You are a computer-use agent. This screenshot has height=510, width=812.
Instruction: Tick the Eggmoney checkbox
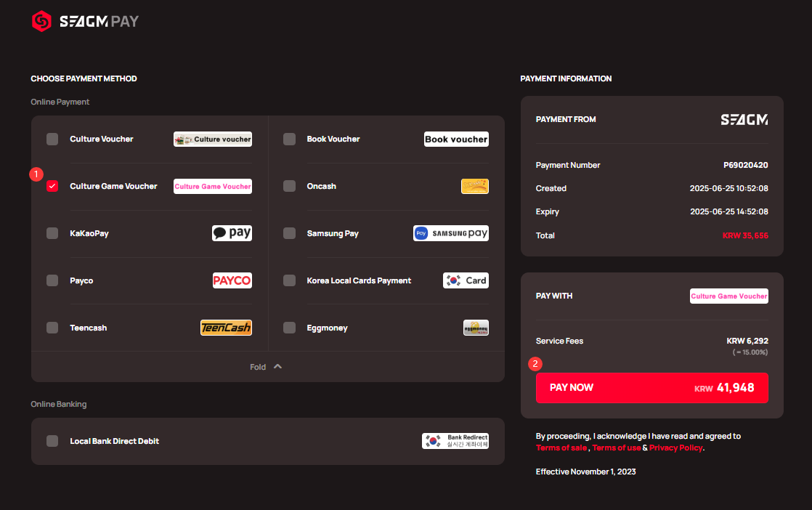(290, 328)
